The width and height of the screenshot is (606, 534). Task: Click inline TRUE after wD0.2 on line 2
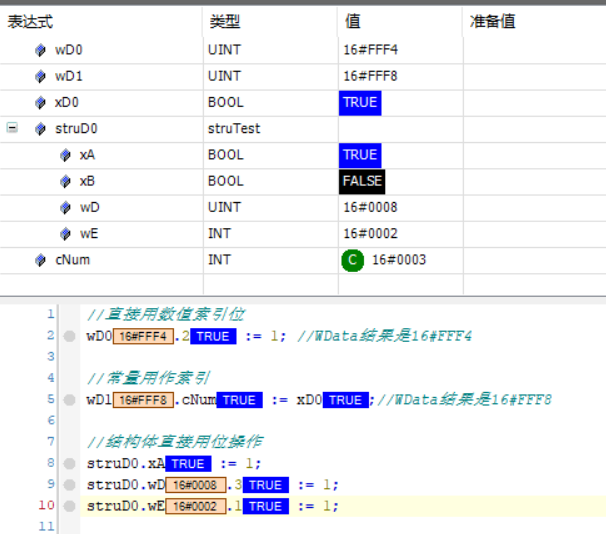[x=213, y=337]
